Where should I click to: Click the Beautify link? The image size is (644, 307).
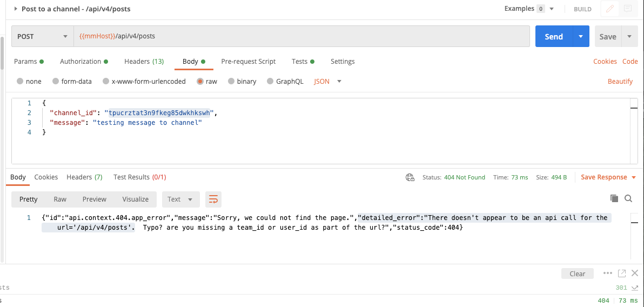(x=620, y=82)
